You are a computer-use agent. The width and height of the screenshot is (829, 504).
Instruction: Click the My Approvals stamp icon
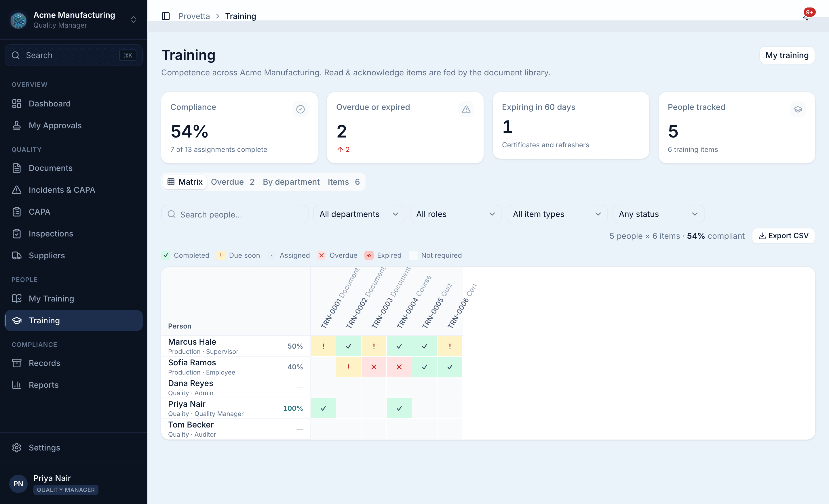[16, 125]
